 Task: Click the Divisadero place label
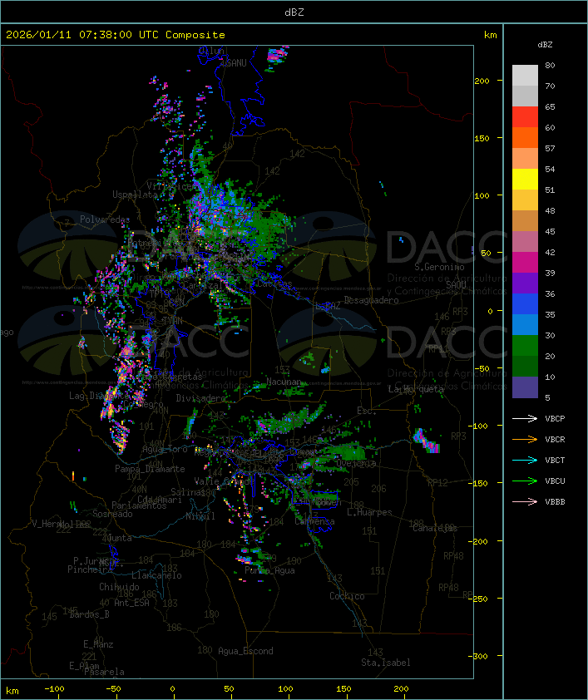point(201,397)
